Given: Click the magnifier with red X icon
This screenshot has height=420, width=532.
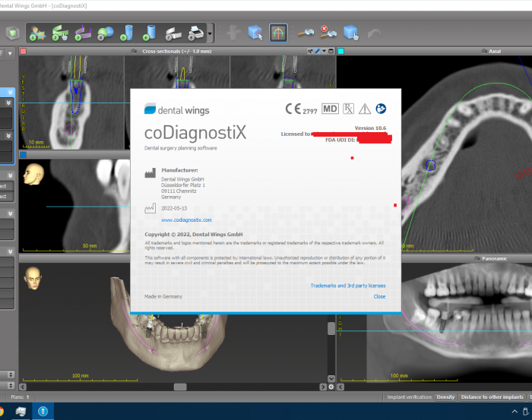Looking at the screenshot, I should (328, 32).
